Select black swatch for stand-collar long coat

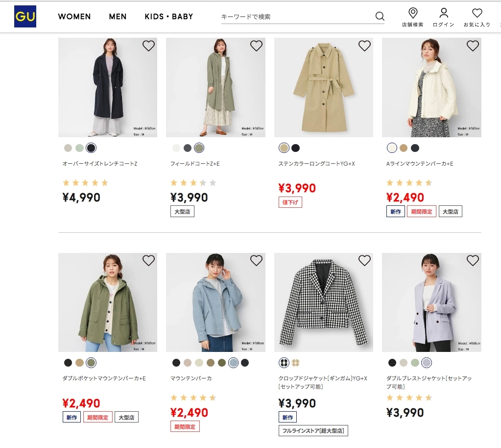point(296,148)
